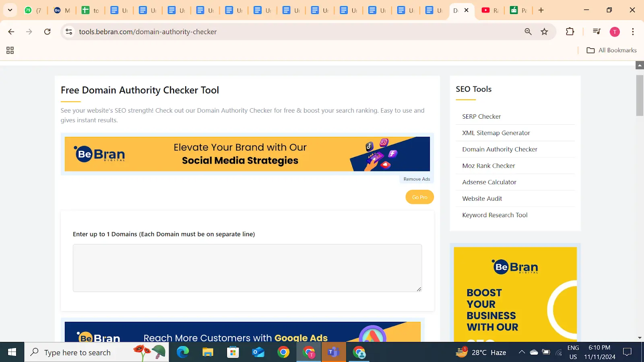Click the domains input textarea
This screenshot has width=644, height=362.
click(247, 268)
